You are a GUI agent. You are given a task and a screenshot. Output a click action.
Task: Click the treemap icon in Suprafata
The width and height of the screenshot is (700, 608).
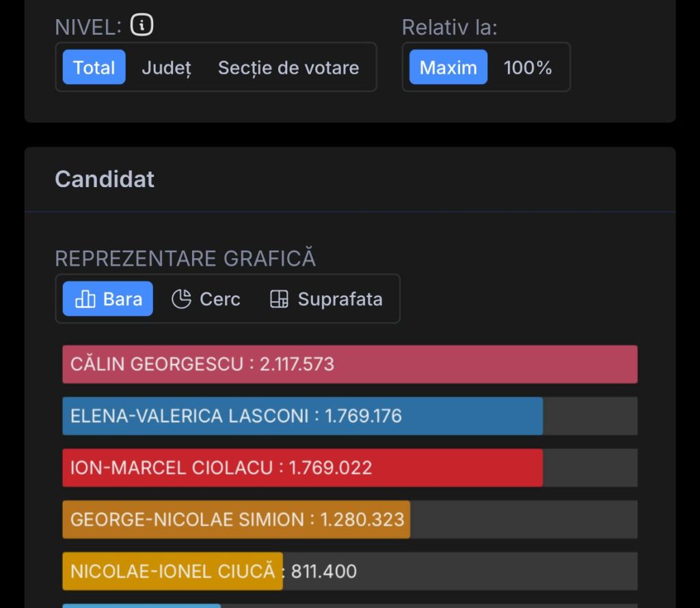coord(279,299)
